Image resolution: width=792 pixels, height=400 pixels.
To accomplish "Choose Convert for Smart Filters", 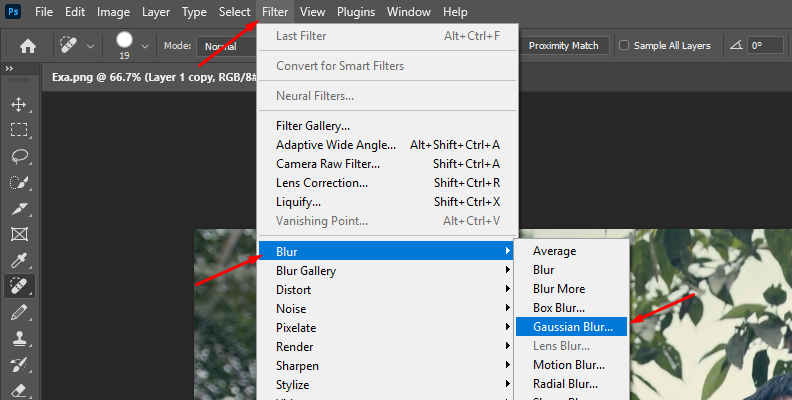I will tap(388, 66).
